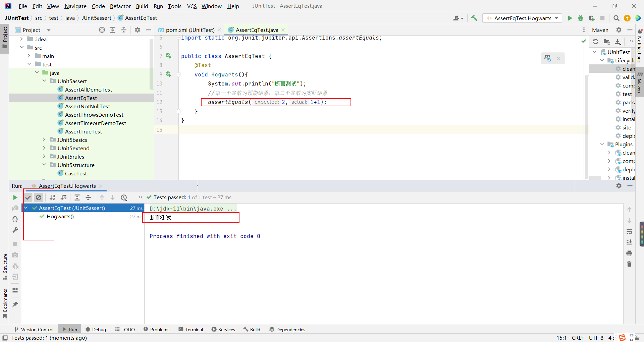Toggle soft-wrap in console output
The image size is (644, 342).
[x=629, y=232]
